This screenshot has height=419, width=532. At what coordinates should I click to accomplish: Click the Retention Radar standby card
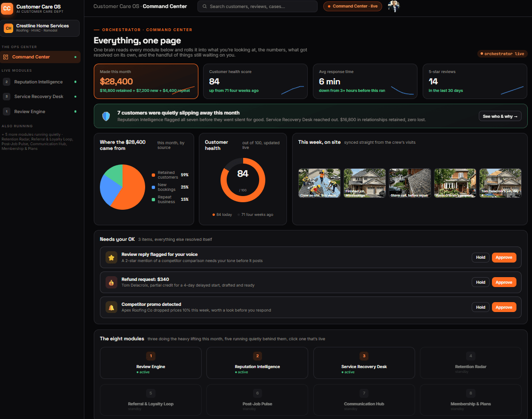pyautogui.click(x=471, y=363)
